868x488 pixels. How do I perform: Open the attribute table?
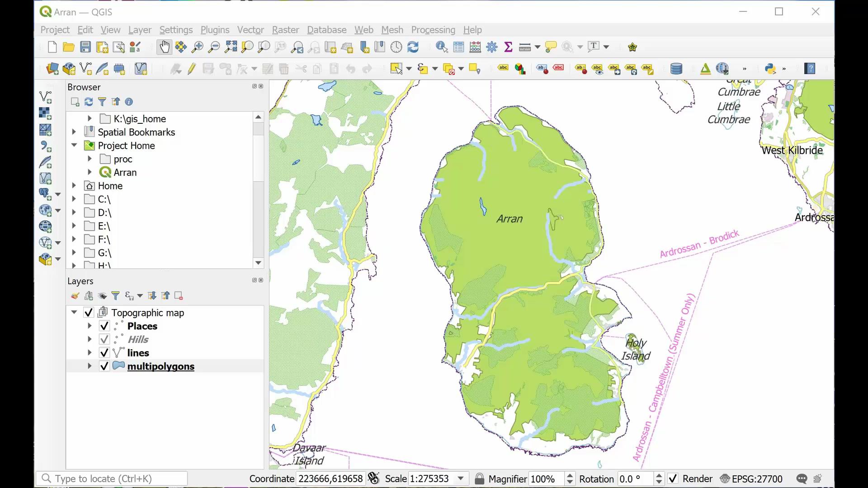pos(458,47)
